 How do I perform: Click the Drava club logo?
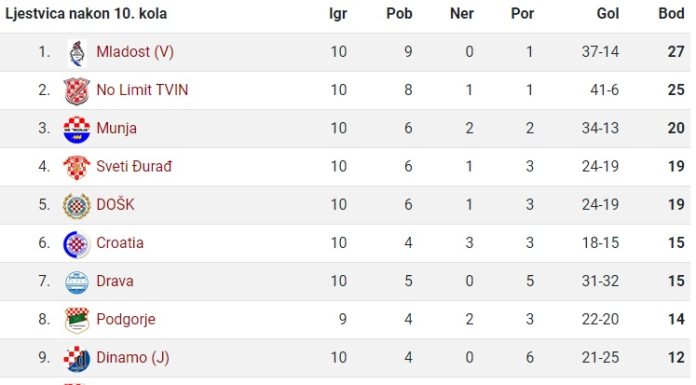[x=77, y=282]
